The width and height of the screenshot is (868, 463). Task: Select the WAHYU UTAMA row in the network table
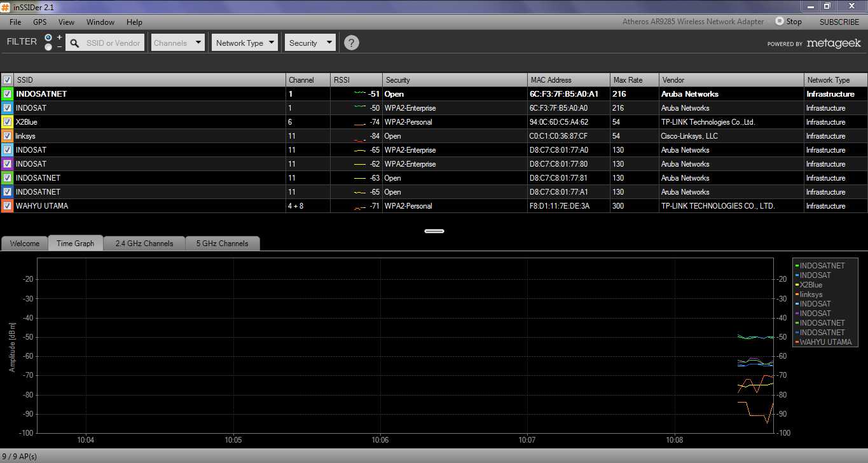pos(434,206)
